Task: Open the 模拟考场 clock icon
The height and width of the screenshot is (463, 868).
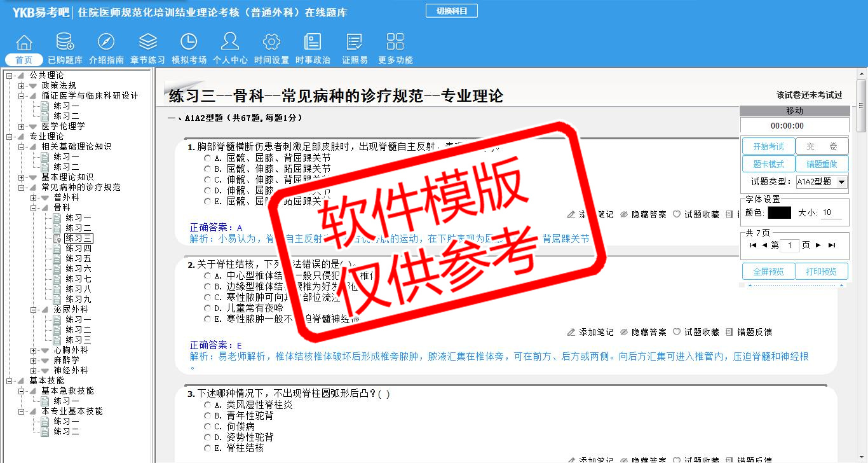Action: [189, 43]
